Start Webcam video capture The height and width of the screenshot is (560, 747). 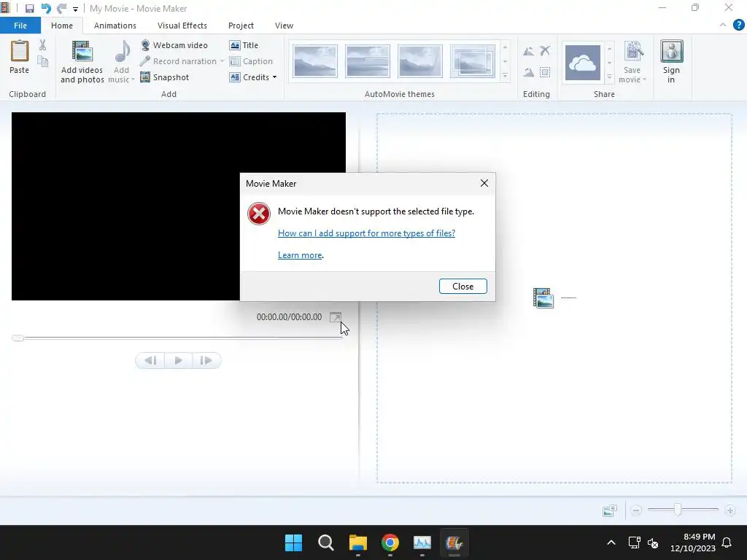(x=174, y=45)
